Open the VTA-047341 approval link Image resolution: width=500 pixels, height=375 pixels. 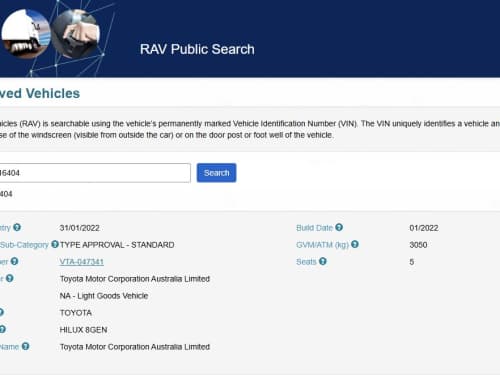point(82,262)
